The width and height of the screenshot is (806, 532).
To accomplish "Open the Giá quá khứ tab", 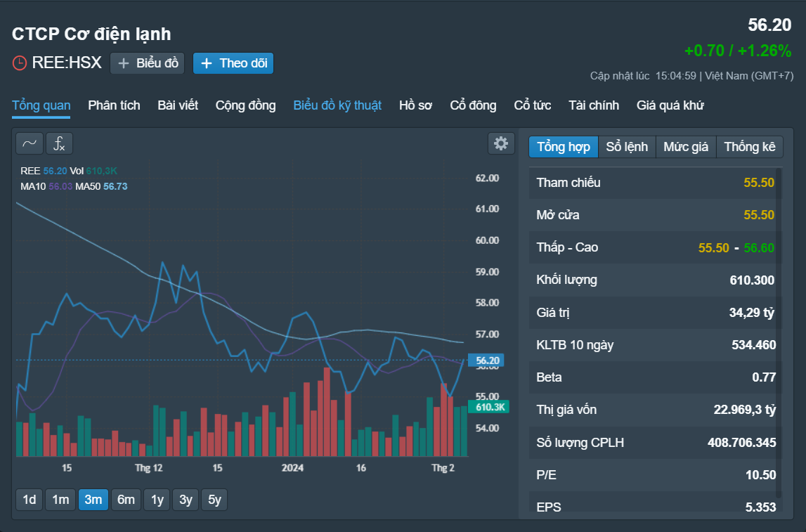I will 670,105.
